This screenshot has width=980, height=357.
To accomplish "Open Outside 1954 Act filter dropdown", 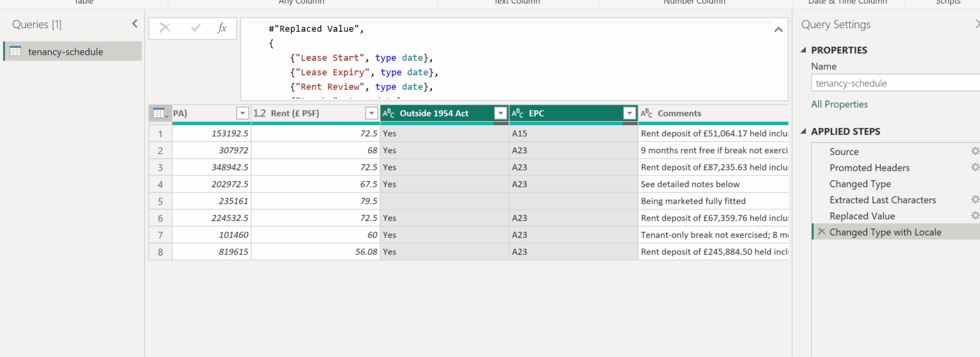I will pyautogui.click(x=500, y=113).
